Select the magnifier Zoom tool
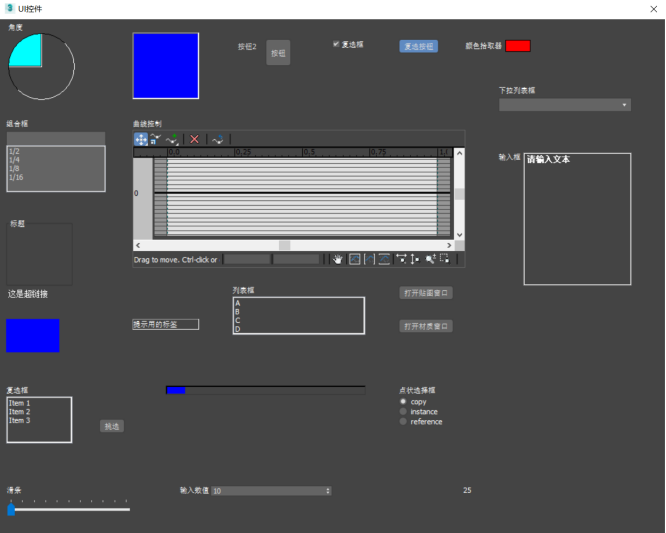Screen dimensions: 666x533 pos(431,259)
